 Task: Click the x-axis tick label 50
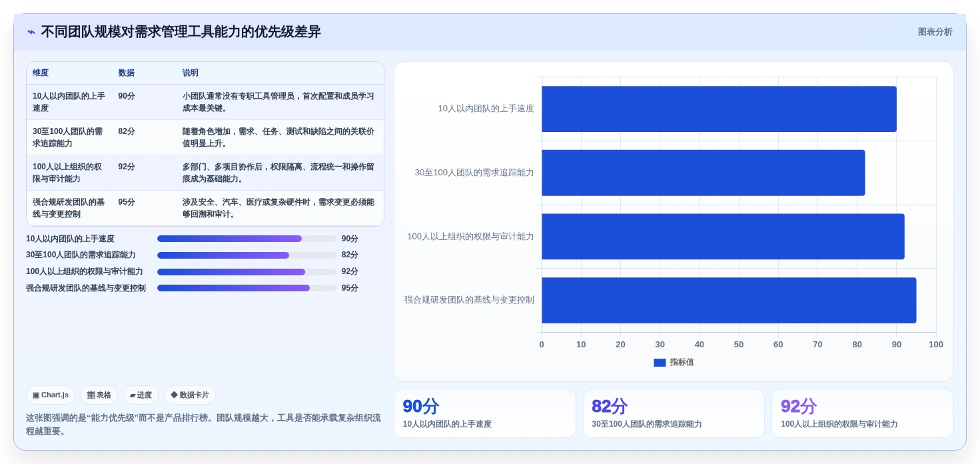pyautogui.click(x=739, y=345)
